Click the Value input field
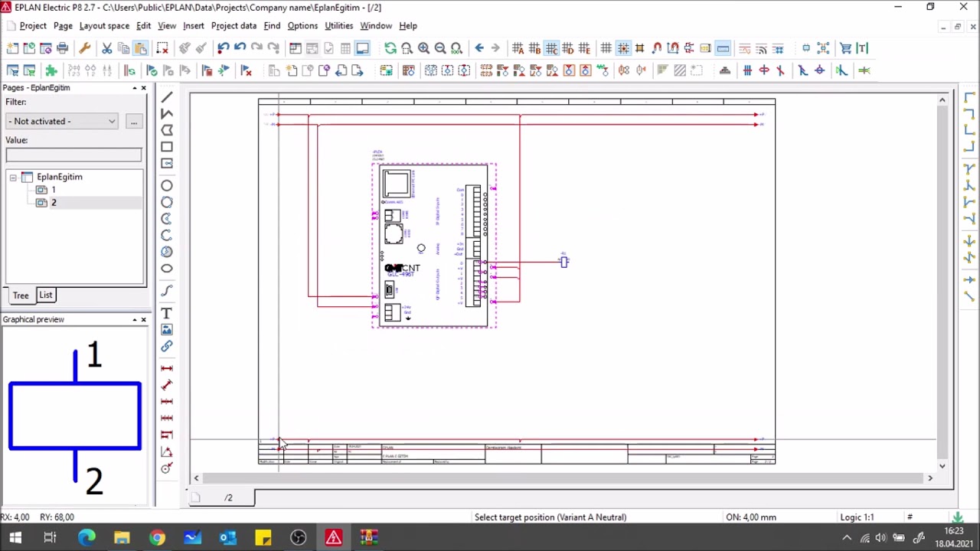Screen dimensions: 980x551 point(73,155)
